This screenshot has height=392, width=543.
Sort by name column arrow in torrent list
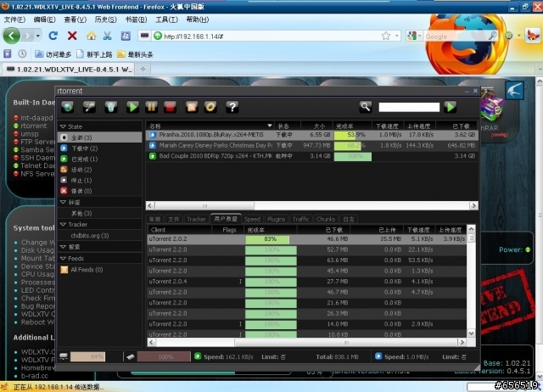tap(270, 126)
